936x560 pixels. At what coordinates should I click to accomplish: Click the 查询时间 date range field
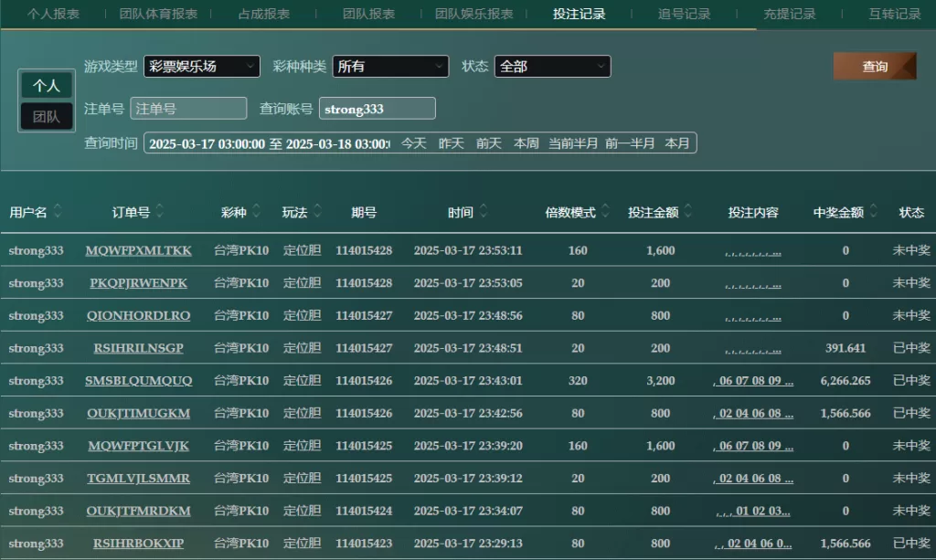tap(269, 143)
